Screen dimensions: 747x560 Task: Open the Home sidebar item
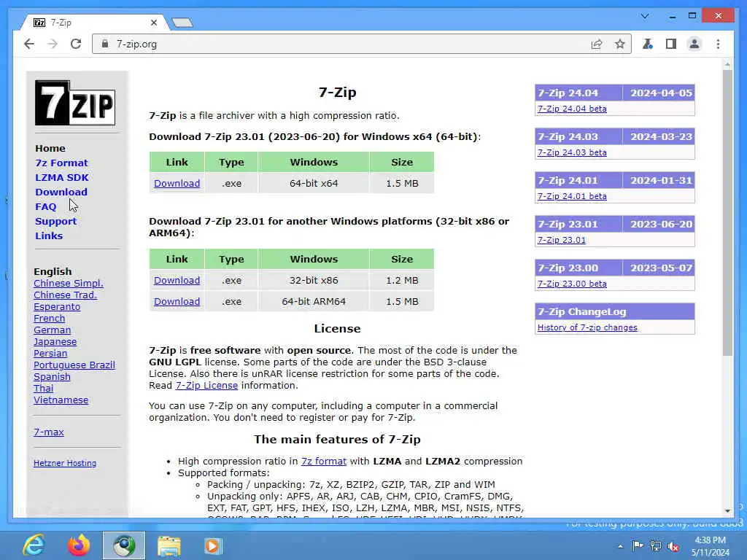[x=50, y=149]
